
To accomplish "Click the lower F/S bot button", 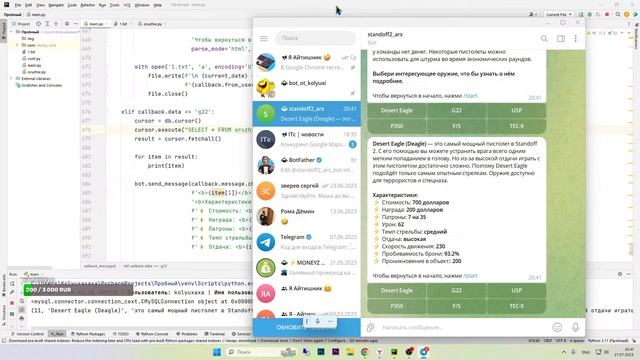I will point(456,306).
